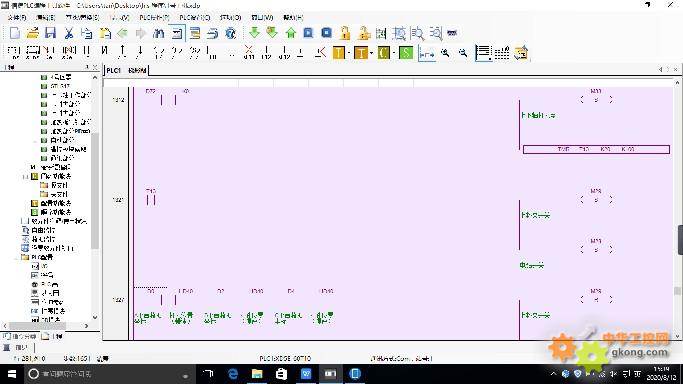Open the dropdown arrow beside orange T block
Image resolution: width=683 pixels, height=384 pixels.
click(x=371, y=53)
